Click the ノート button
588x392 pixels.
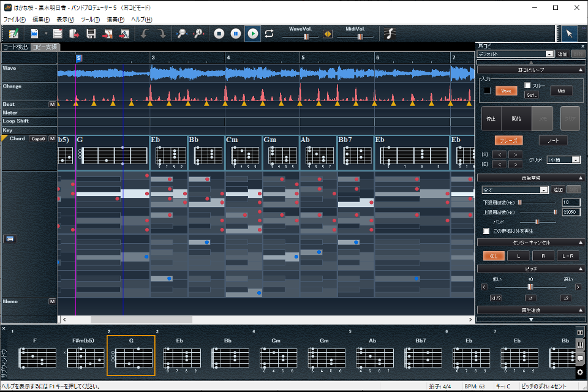coord(552,141)
